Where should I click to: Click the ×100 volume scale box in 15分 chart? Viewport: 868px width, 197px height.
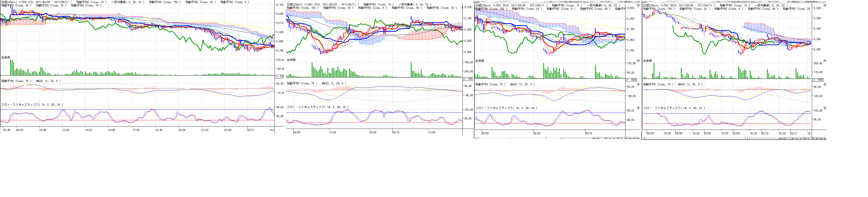click(x=468, y=79)
